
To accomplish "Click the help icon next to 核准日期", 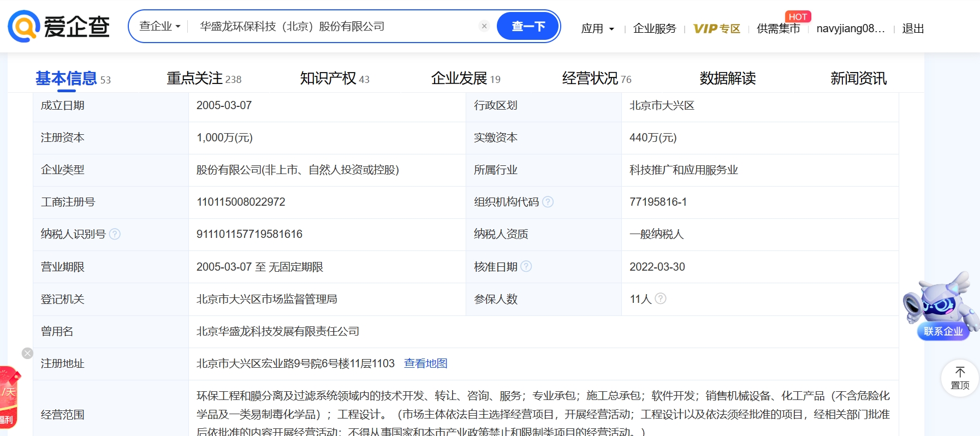I will [x=526, y=266].
